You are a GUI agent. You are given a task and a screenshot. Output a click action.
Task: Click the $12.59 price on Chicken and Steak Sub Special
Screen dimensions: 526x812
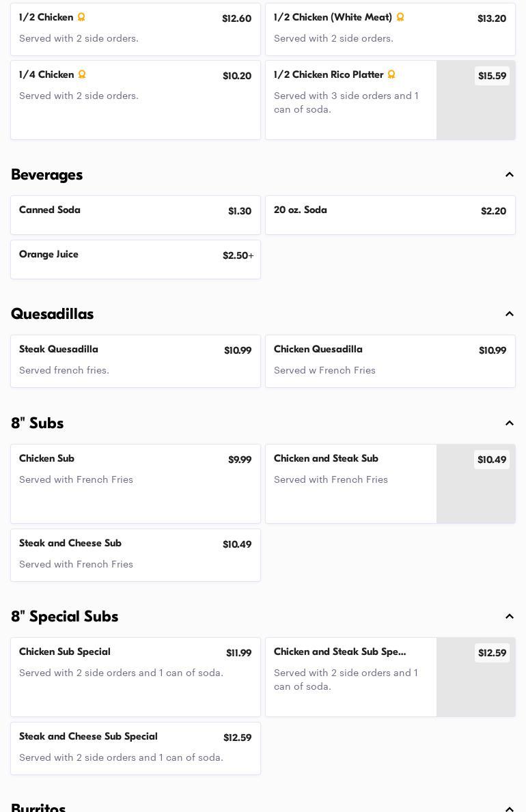[x=492, y=652]
